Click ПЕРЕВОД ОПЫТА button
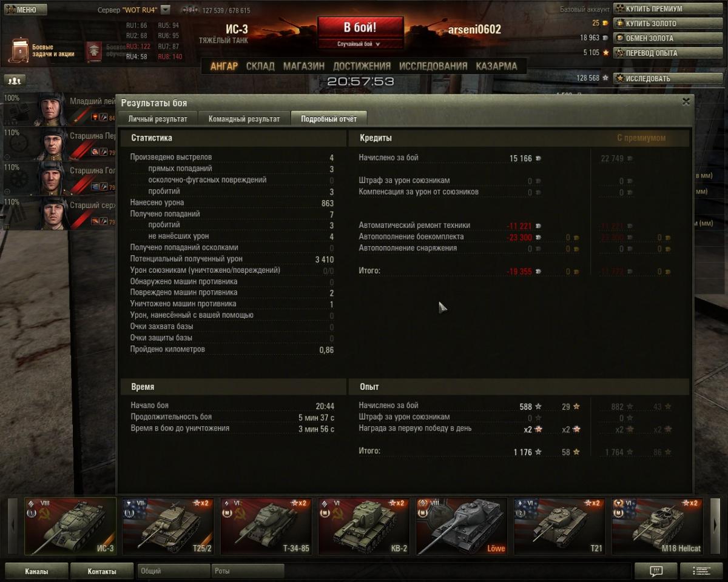 669,53
